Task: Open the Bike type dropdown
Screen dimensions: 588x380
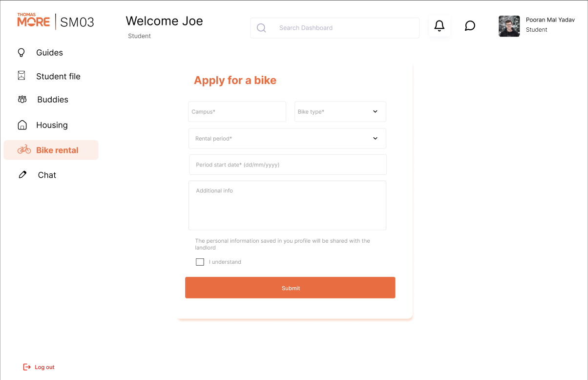Action: [x=340, y=111]
